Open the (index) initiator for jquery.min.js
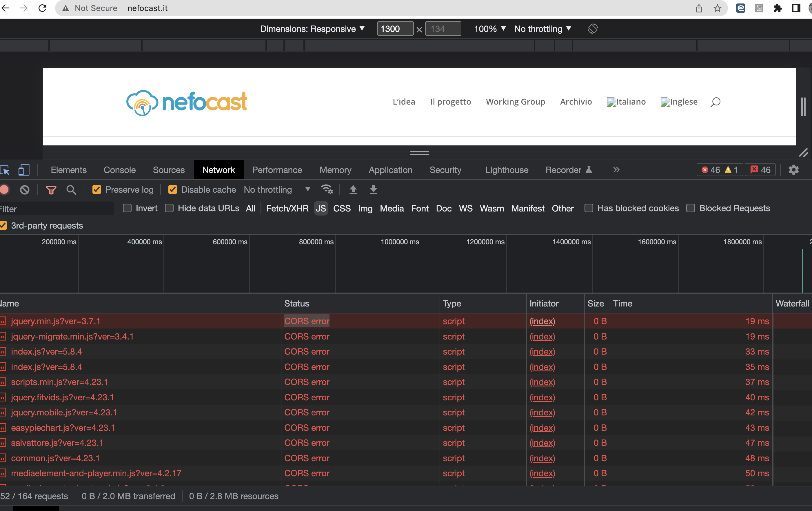Viewport: 812px width, 511px height. pos(542,321)
